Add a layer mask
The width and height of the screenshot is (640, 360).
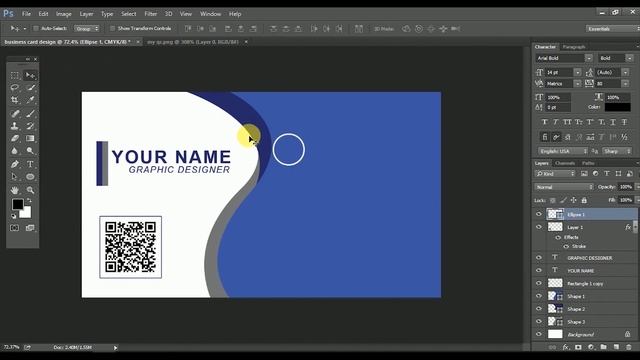(x=578, y=347)
